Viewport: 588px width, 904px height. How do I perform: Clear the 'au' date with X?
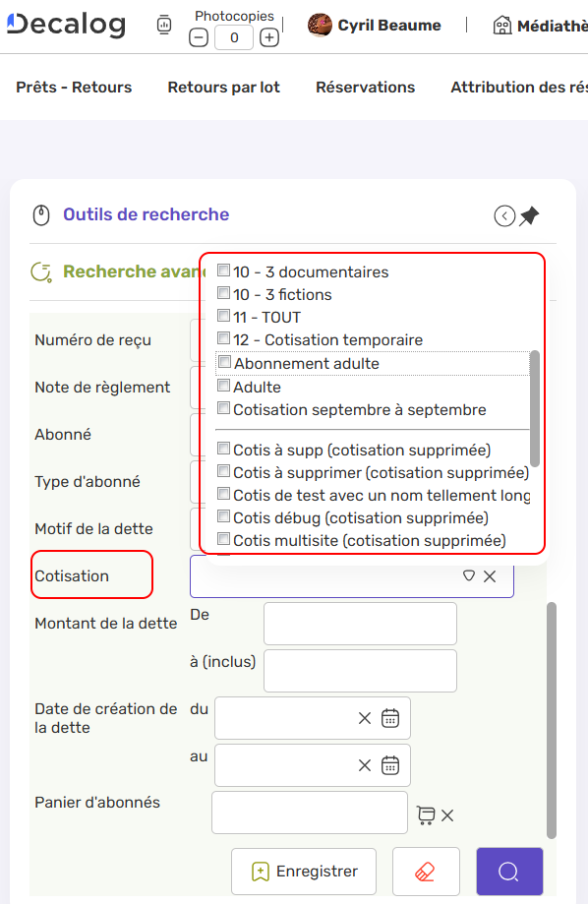click(x=365, y=765)
